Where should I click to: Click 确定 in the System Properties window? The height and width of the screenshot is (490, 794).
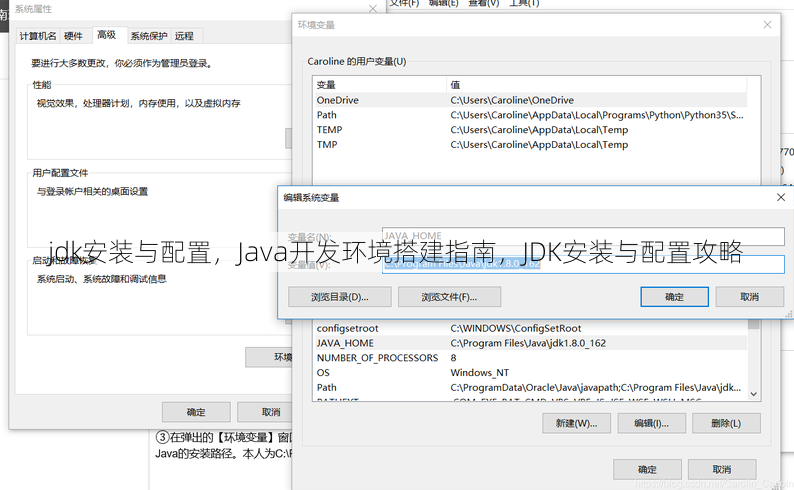[x=196, y=412]
